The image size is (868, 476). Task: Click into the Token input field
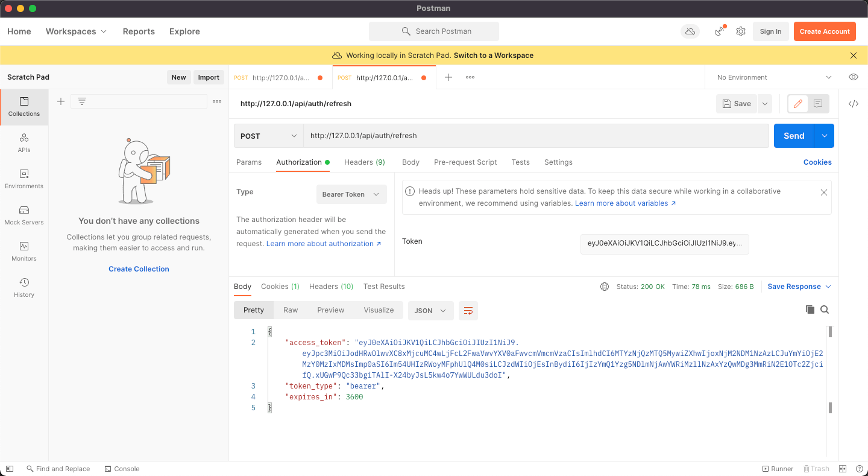pyautogui.click(x=664, y=244)
